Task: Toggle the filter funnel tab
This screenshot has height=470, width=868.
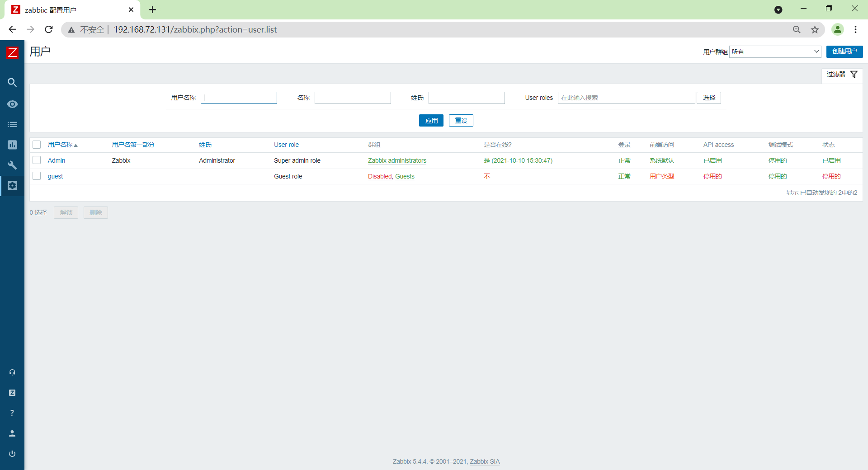Action: [842, 75]
